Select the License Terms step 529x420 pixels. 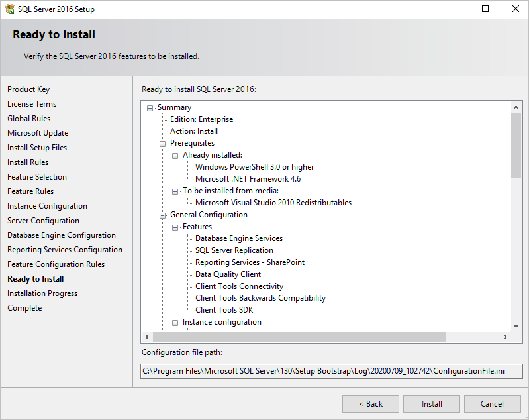(32, 104)
